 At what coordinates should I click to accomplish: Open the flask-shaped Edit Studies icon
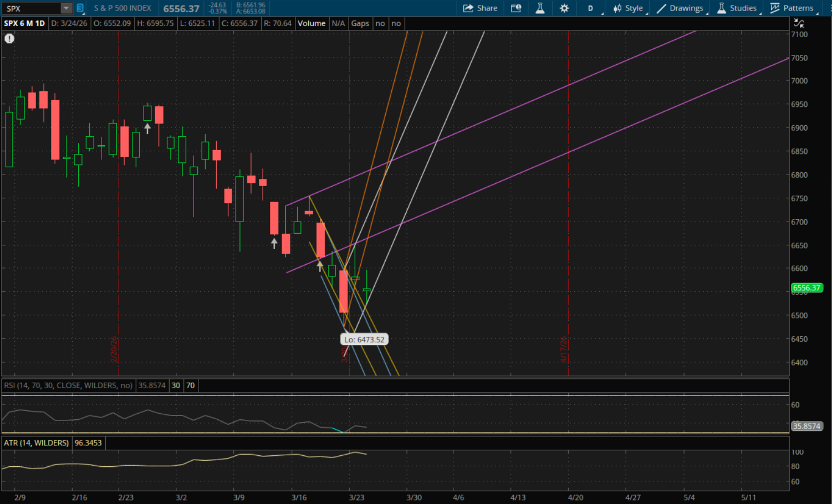(540, 8)
